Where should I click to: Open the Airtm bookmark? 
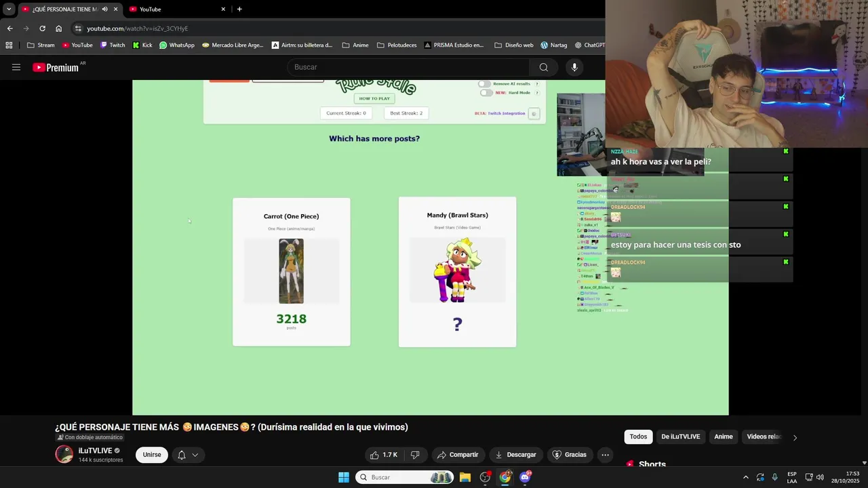tap(302, 45)
